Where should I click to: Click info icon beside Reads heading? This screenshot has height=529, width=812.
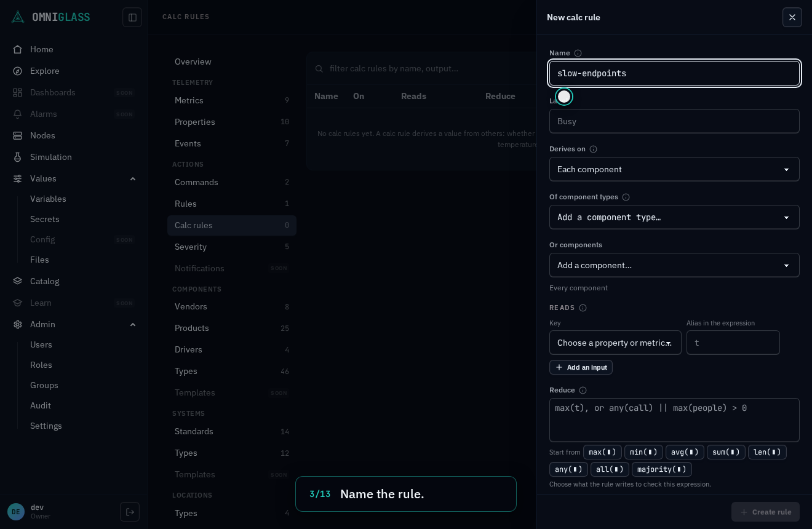click(583, 308)
